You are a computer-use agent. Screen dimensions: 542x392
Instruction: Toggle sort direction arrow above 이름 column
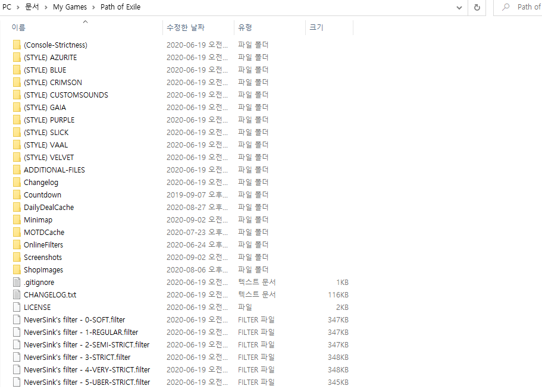coord(86,22)
